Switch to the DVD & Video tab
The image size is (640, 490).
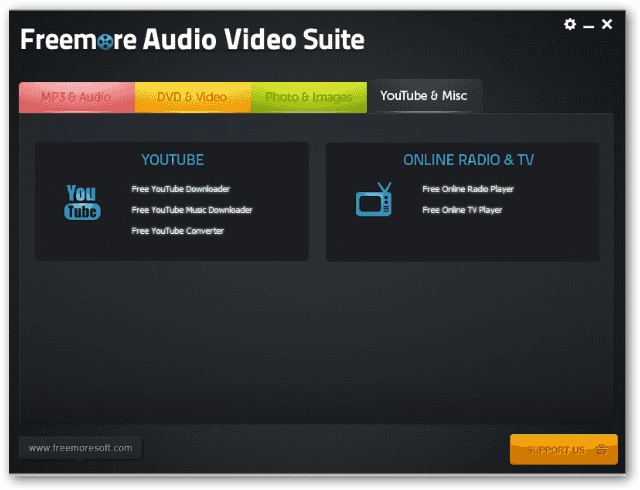coord(193,97)
